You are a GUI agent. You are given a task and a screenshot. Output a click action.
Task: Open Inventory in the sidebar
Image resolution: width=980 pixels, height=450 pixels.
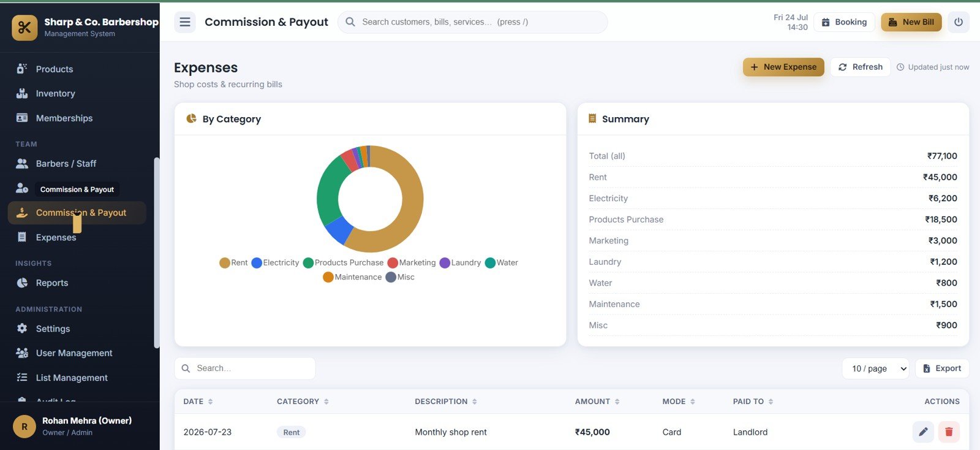[77, 94]
